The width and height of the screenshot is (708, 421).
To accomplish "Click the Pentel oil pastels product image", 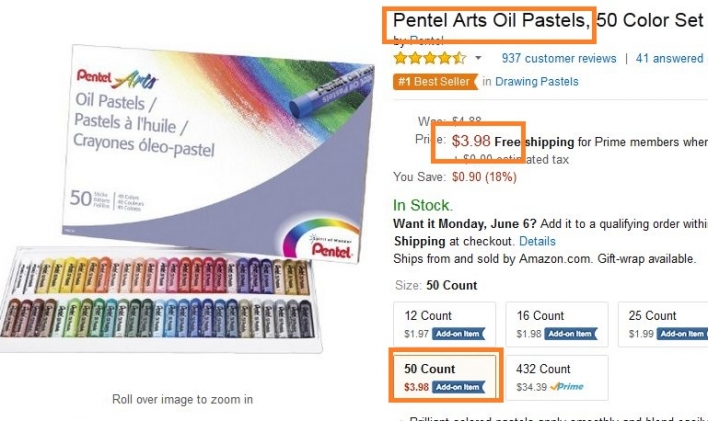I will point(185,199).
